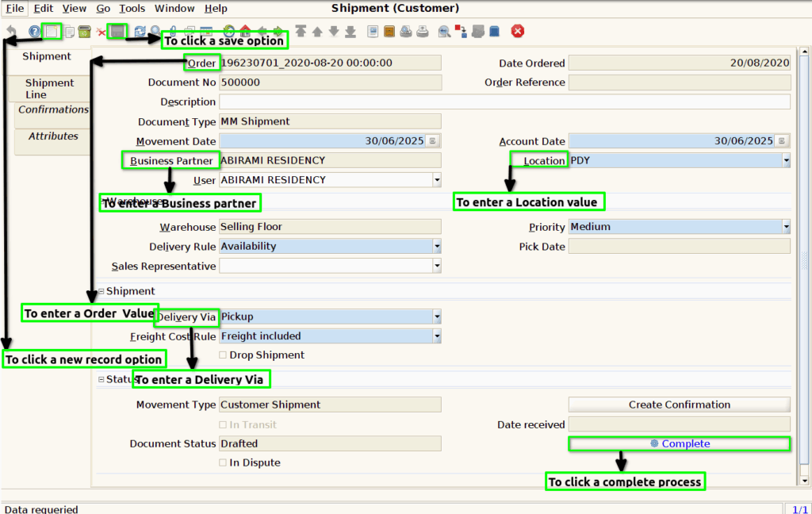Click the Pick Date field
This screenshot has height=514, width=812.
click(x=680, y=246)
